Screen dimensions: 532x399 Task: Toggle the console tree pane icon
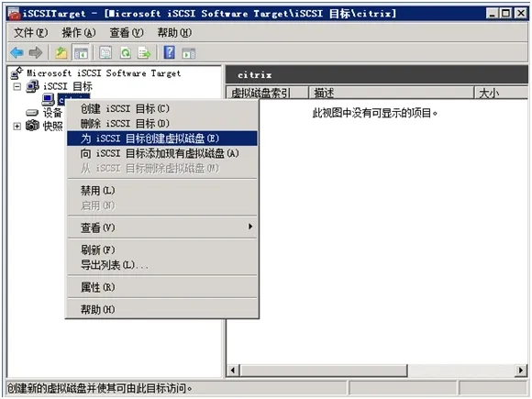(x=81, y=52)
